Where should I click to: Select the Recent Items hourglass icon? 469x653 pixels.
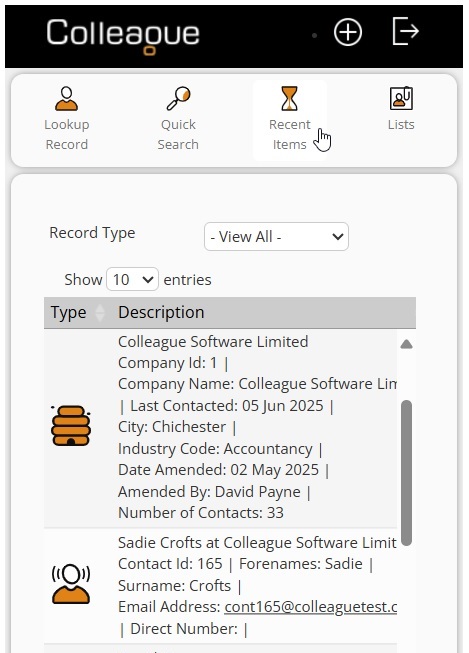(289, 98)
